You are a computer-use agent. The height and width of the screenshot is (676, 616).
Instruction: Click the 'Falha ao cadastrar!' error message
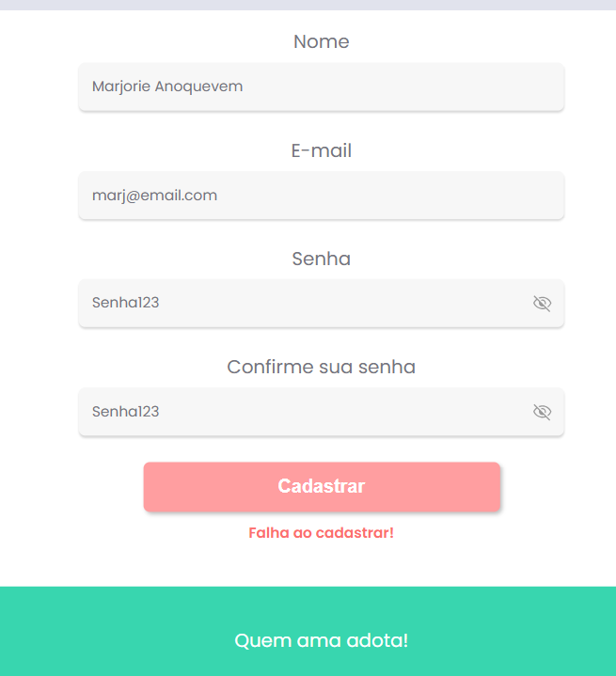[321, 533]
